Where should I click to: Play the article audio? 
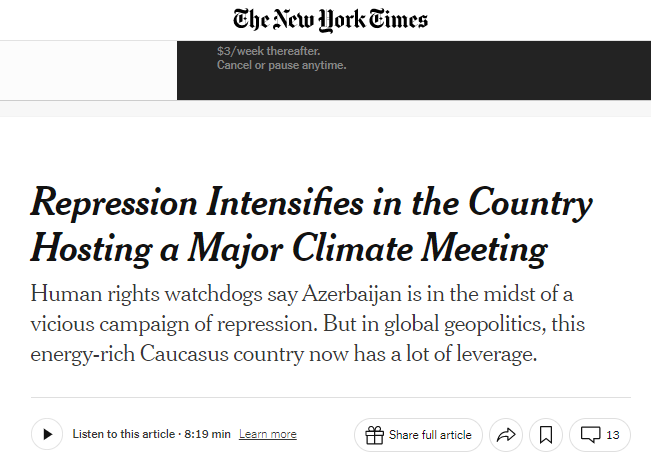click(46, 435)
